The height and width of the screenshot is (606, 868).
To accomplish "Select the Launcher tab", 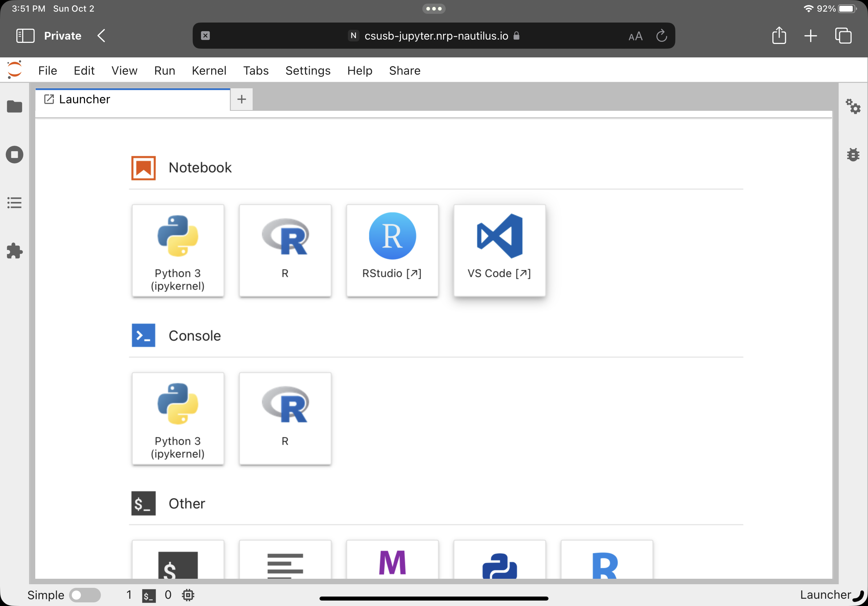I will coord(133,99).
